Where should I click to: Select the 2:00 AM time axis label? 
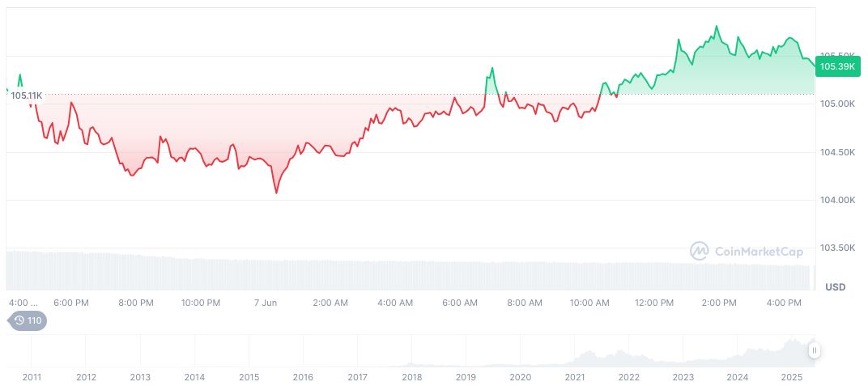pos(330,303)
